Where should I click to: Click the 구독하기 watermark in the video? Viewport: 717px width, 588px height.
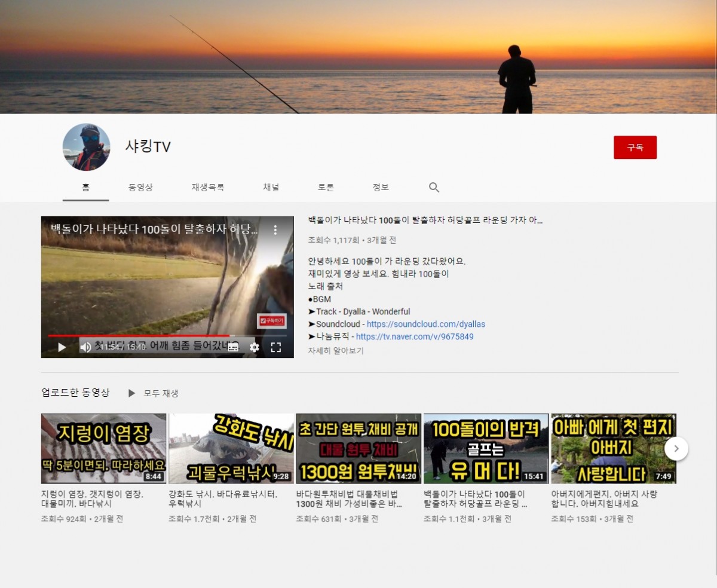[x=272, y=321]
